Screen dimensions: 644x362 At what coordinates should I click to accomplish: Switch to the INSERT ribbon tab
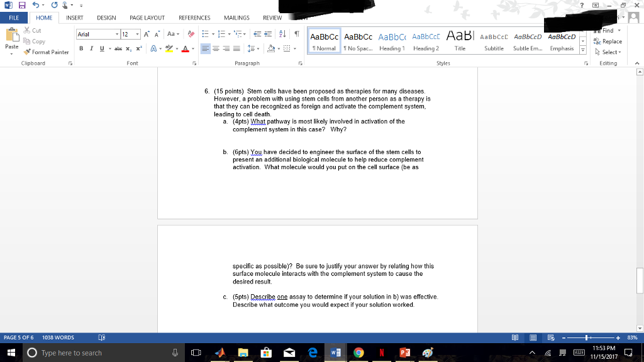pos(74,18)
